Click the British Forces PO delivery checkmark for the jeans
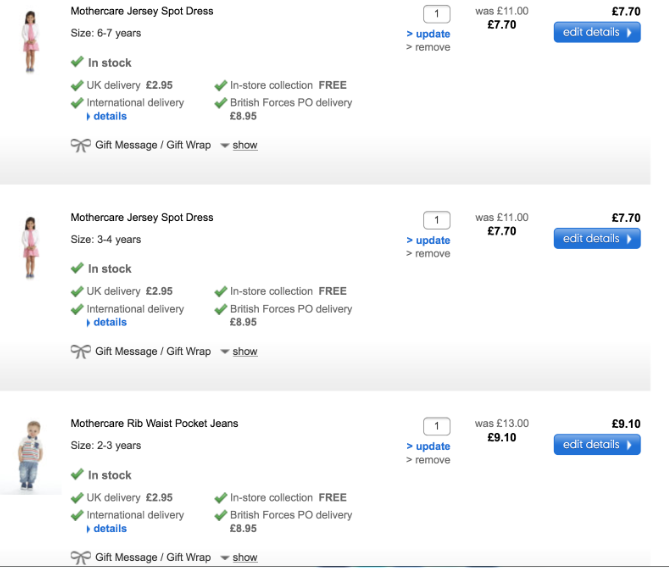The width and height of the screenshot is (669, 568). click(x=221, y=515)
